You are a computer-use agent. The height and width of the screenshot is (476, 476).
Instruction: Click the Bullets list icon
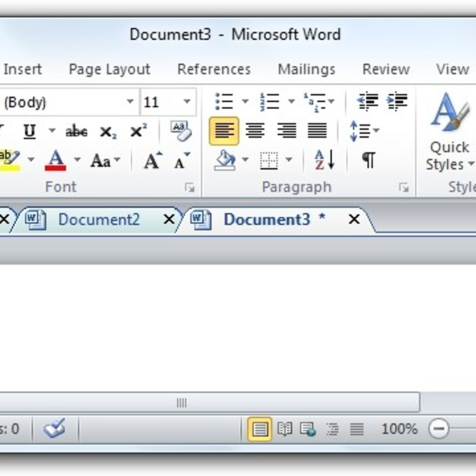(x=224, y=102)
